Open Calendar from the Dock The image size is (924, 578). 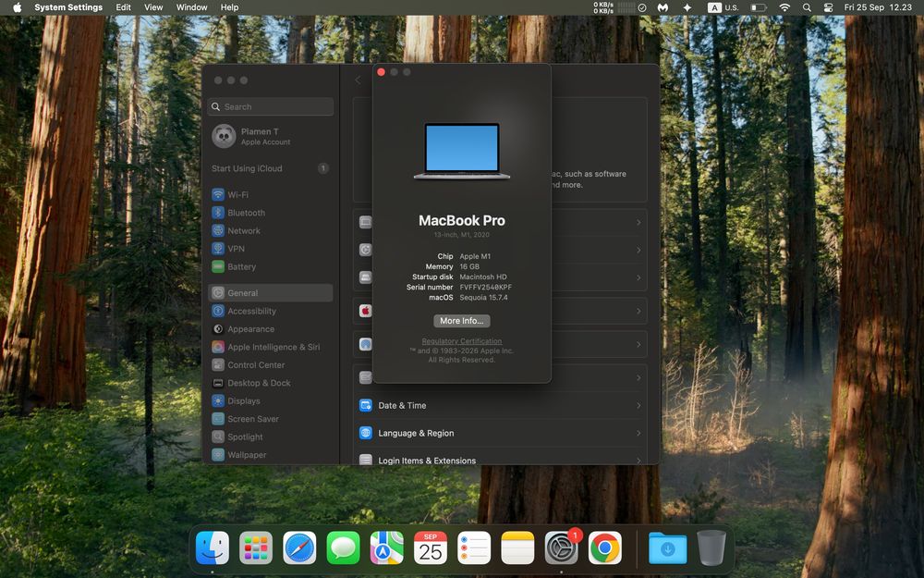pos(431,547)
